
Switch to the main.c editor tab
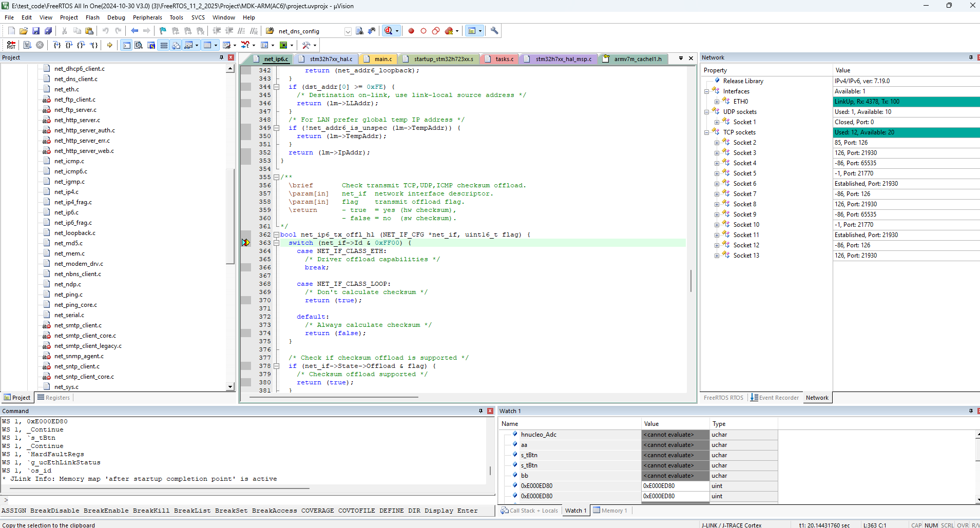382,59
